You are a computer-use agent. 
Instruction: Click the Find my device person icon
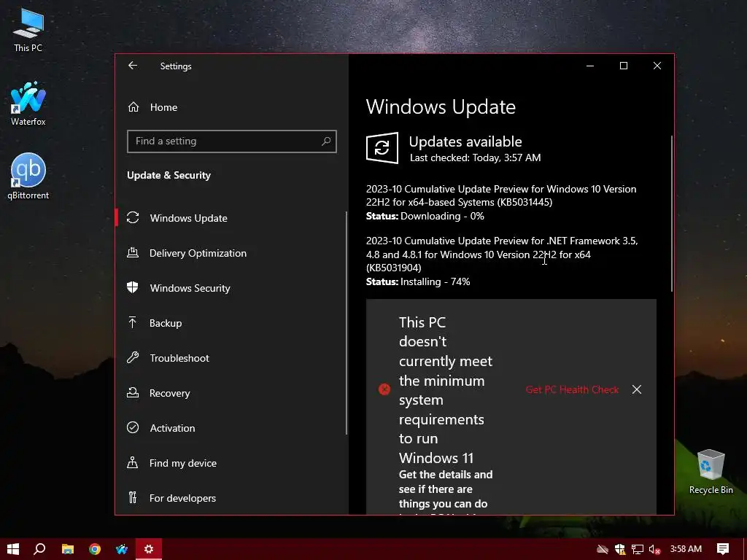[133, 462]
